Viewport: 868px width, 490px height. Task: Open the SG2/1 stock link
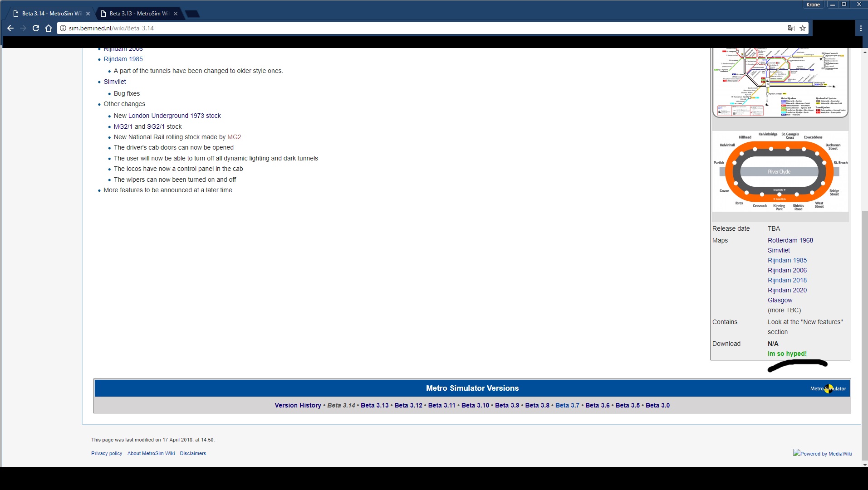pos(156,126)
